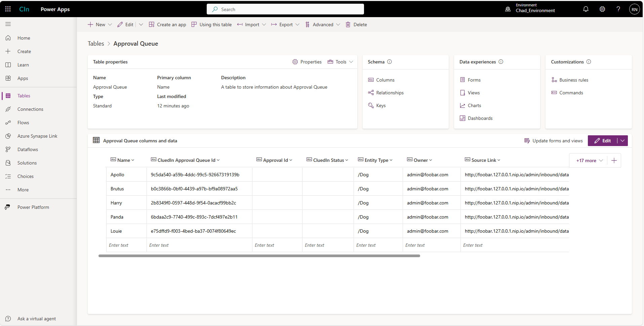Open Forms under Data experiences
Image resolution: width=644 pixels, height=326 pixels.
pos(470,80)
